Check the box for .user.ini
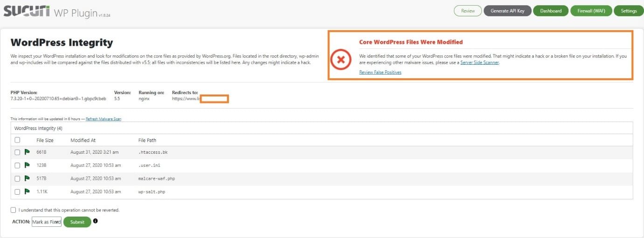644x238 pixels. pos(17,165)
